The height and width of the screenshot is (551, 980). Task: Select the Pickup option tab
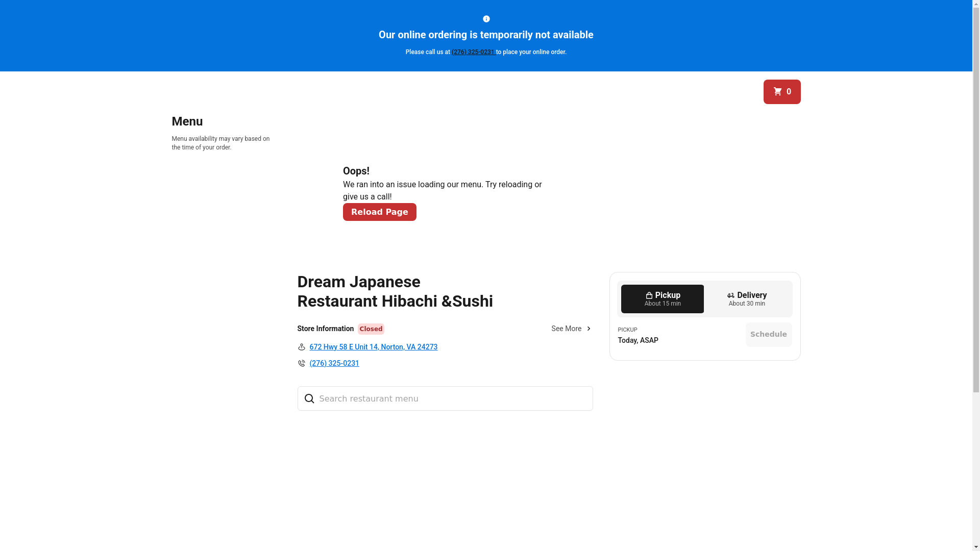(x=662, y=299)
